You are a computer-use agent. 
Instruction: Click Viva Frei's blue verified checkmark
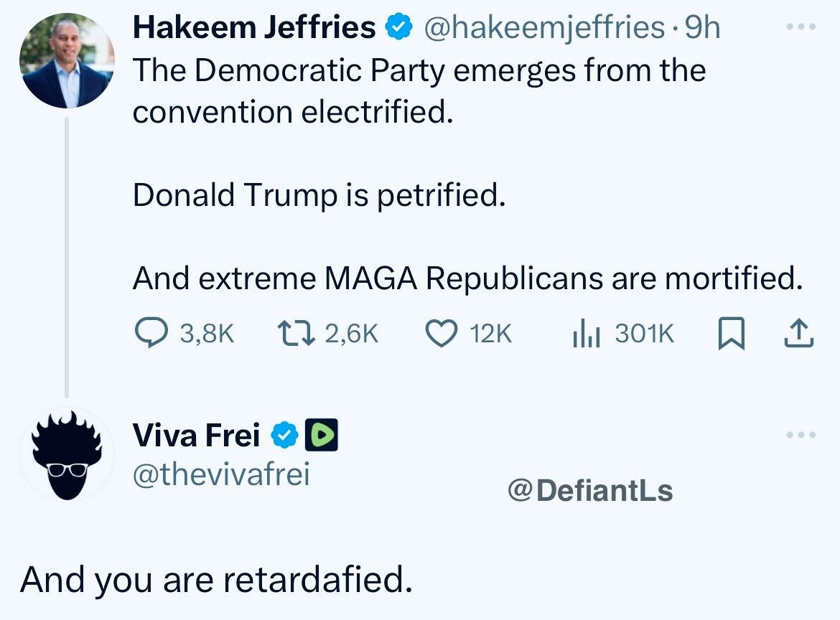pos(284,435)
